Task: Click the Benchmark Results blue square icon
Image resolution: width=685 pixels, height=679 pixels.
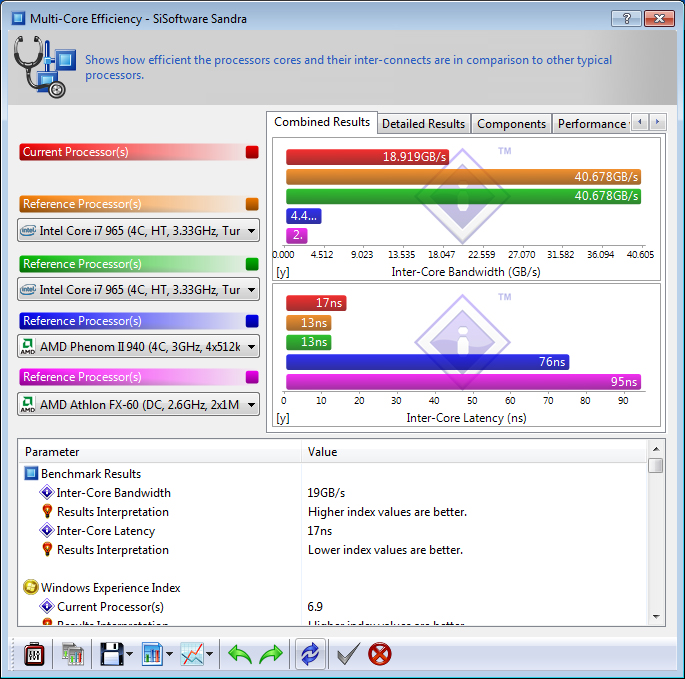Action: coord(31,474)
